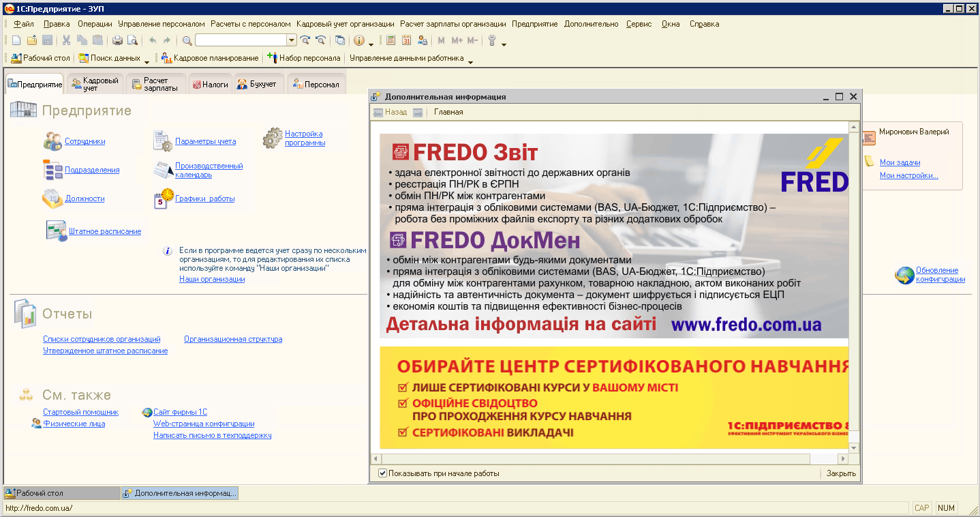
Task: Click the Графики работы calendar icon
Action: pos(164,198)
